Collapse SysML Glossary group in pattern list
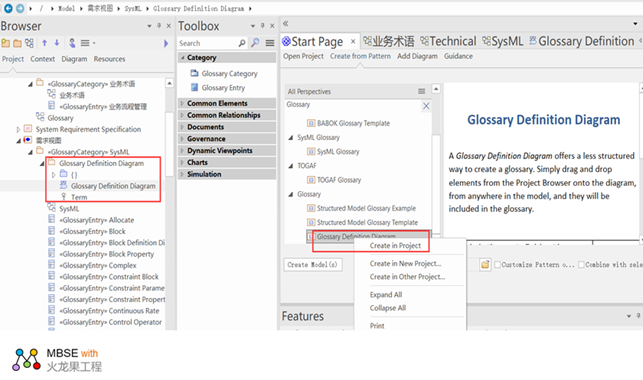Screen dimensions: 643x380 290,138
